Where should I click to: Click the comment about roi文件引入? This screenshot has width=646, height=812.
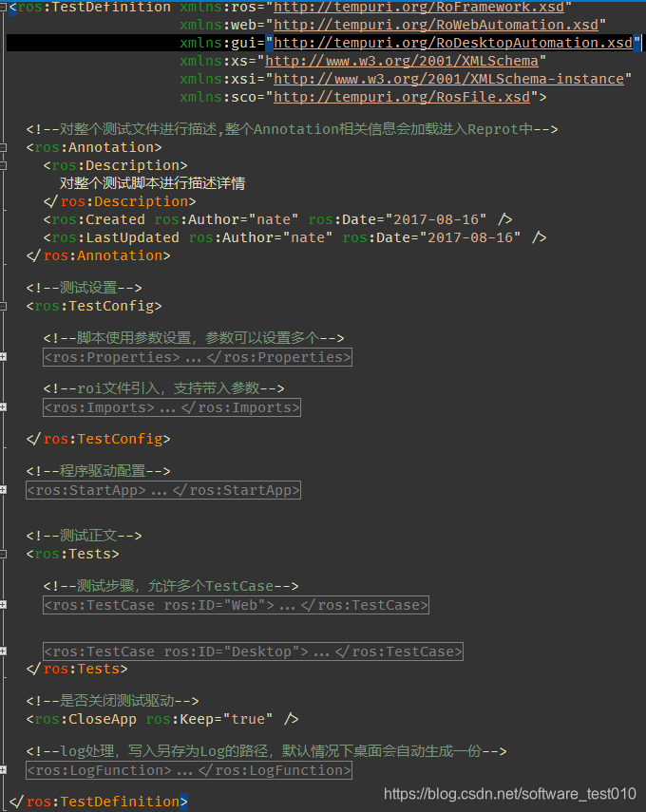pos(163,388)
